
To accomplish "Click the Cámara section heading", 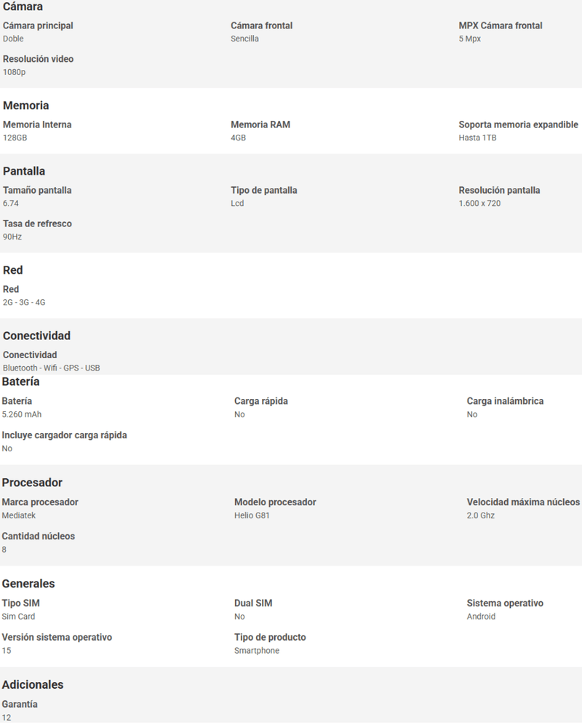I will pyautogui.click(x=23, y=7).
